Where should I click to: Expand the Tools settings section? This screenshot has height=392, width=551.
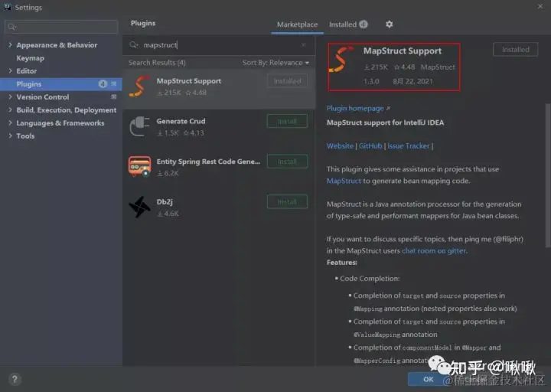pos(10,136)
